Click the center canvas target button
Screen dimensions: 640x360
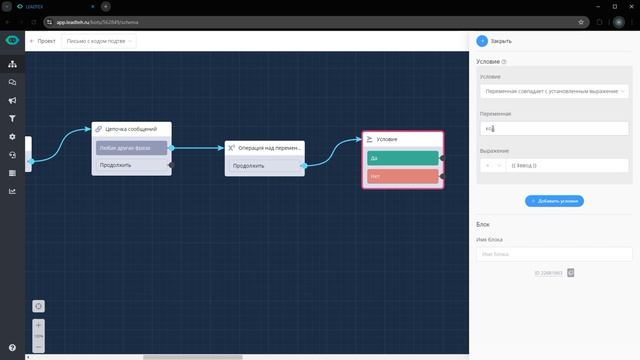click(38, 306)
